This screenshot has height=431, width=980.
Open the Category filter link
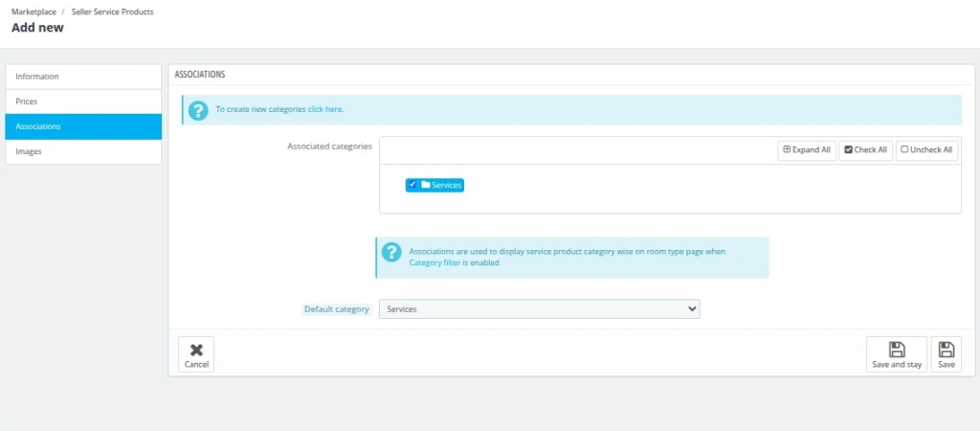coord(434,262)
